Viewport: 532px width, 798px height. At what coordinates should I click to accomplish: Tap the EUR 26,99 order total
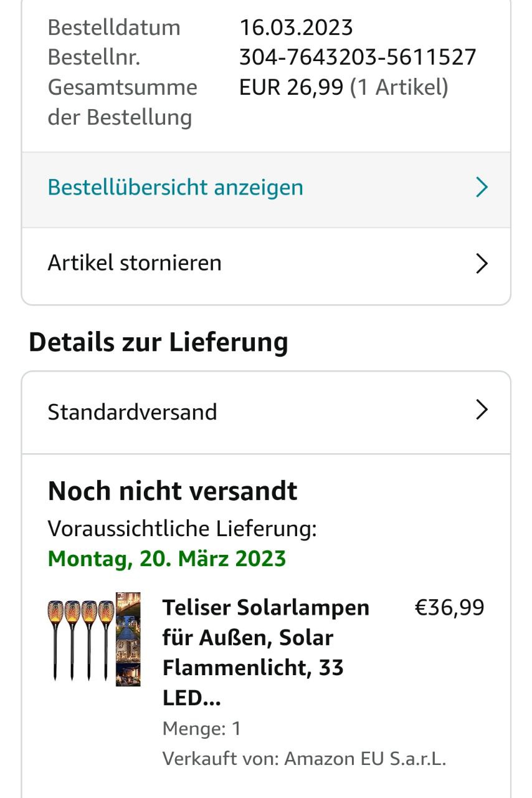[x=291, y=87]
